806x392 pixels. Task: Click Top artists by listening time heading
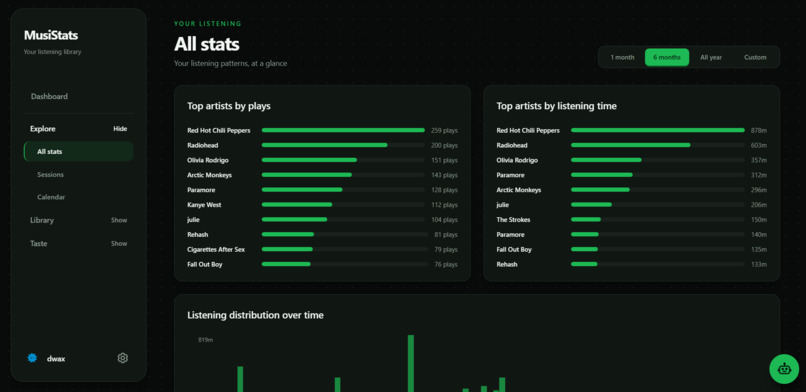(557, 106)
